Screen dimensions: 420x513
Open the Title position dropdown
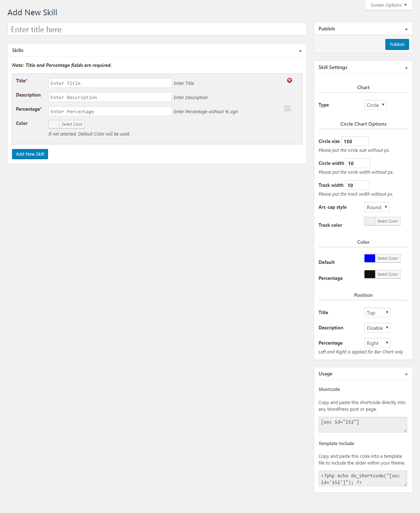point(378,312)
